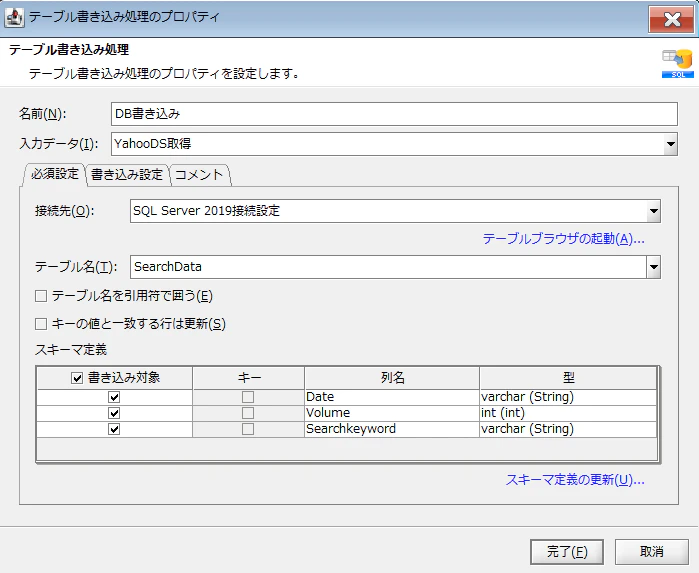This screenshot has width=699, height=573.
Task: Open スキーマ定義の更新 link
Action: pos(575,480)
